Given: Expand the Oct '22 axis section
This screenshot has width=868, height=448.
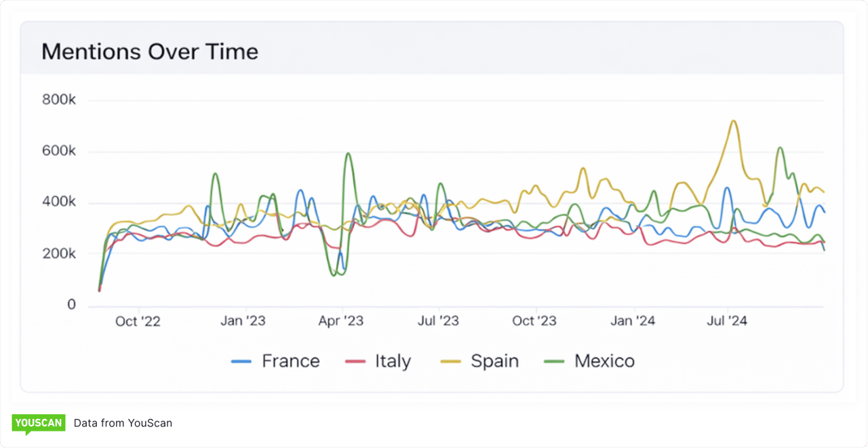Looking at the screenshot, I should 138,321.
